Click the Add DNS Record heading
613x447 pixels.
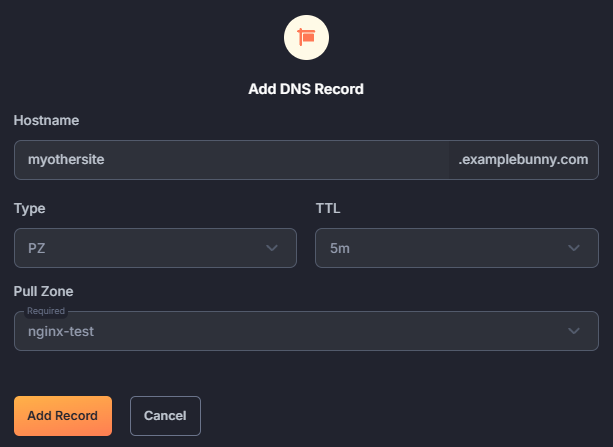coord(306,89)
